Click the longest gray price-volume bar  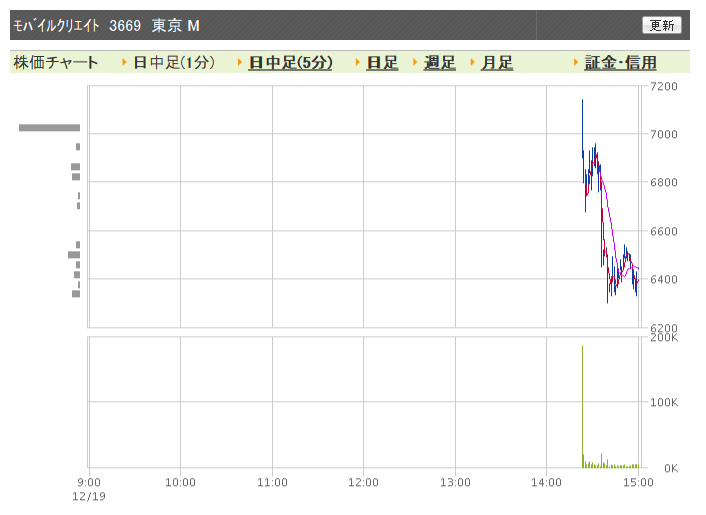click(50, 128)
